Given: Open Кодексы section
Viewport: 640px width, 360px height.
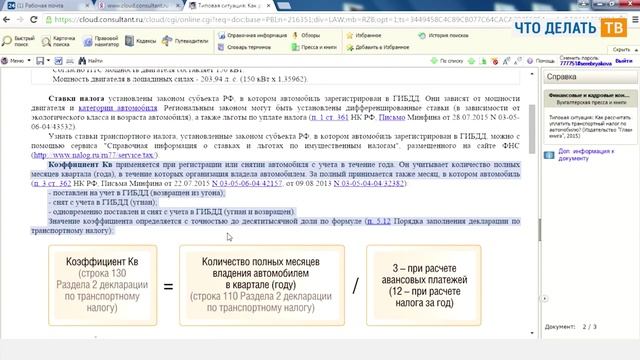Looking at the screenshot, I should (x=140, y=41).
